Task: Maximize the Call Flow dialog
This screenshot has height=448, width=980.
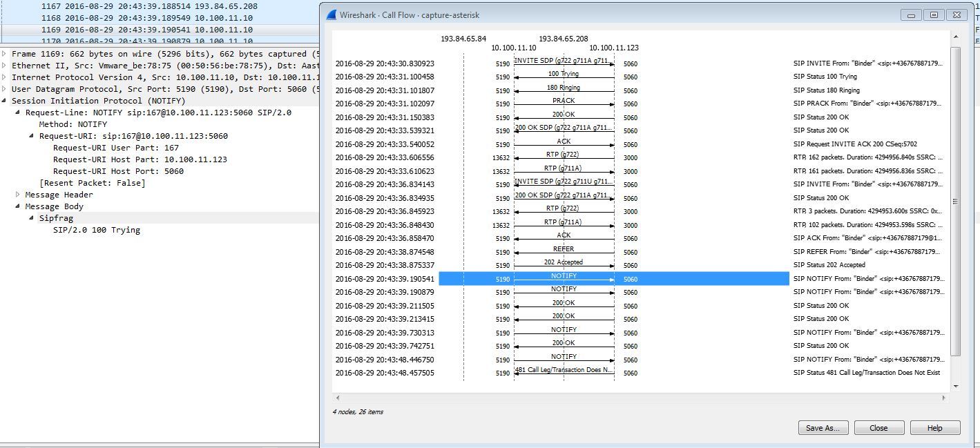Action: pyautogui.click(x=934, y=14)
